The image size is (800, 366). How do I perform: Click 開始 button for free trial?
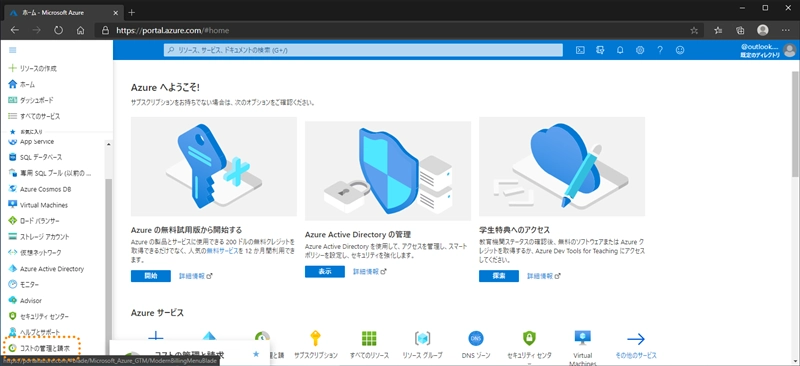coord(151,276)
